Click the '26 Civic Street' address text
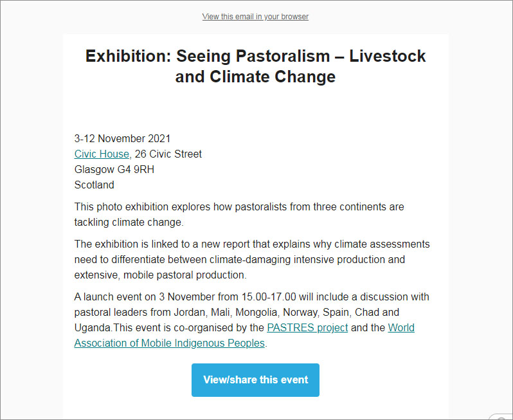 [168, 154]
